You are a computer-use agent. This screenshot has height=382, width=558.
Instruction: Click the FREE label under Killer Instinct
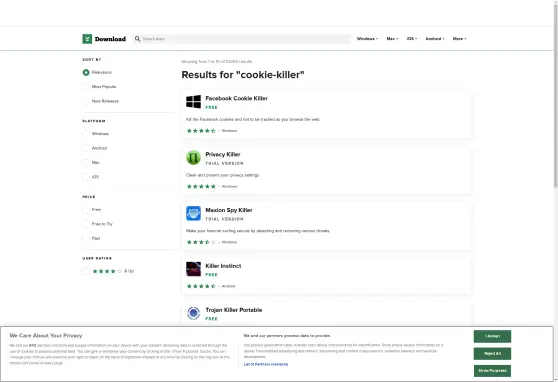pos(211,275)
